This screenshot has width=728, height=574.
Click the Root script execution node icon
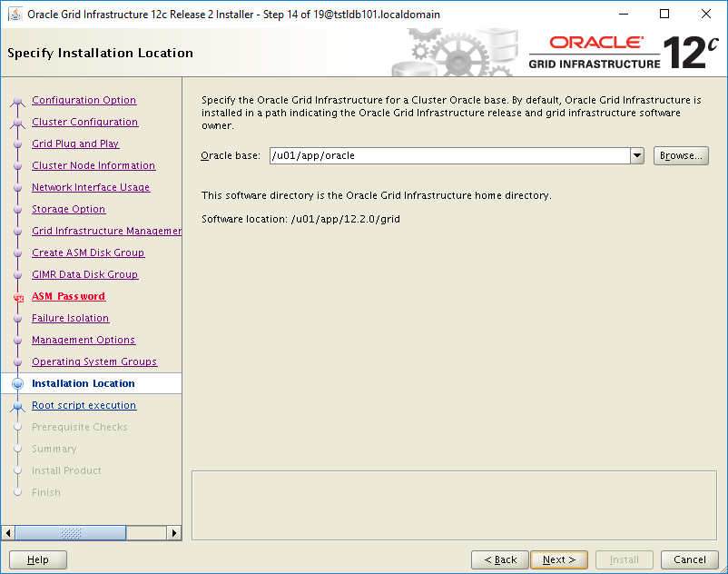[x=17, y=406]
